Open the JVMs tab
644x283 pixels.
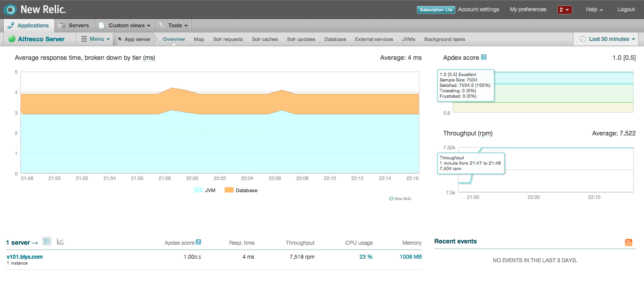(x=409, y=39)
